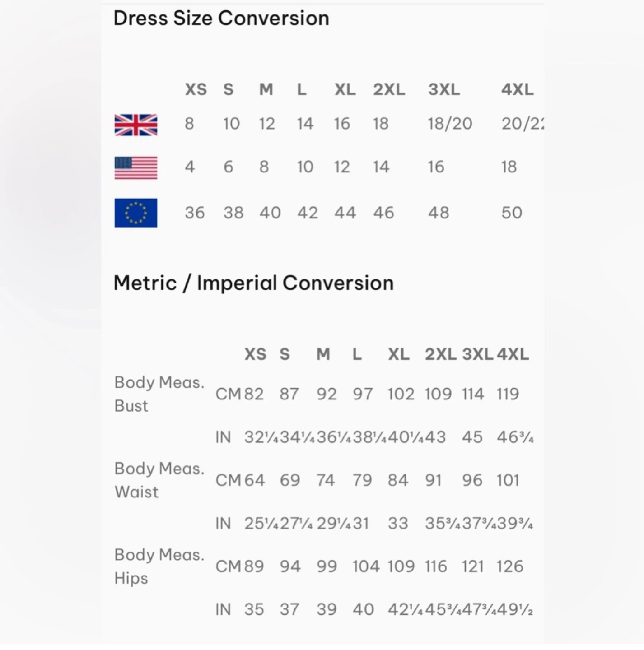Click the UK size "18/20" value
This screenshot has height=650, width=644.
pos(450,124)
